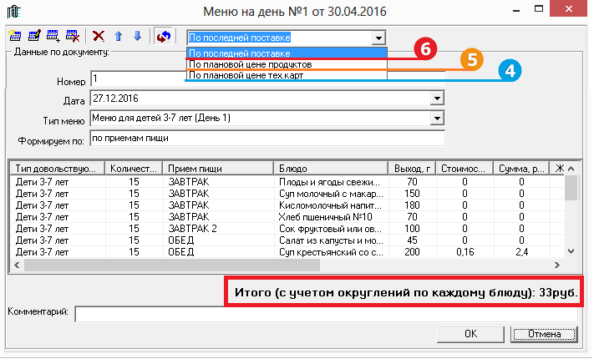Click the remove row table icon
The height and width of the screenshot is (364, 594).
coord(73,36)
